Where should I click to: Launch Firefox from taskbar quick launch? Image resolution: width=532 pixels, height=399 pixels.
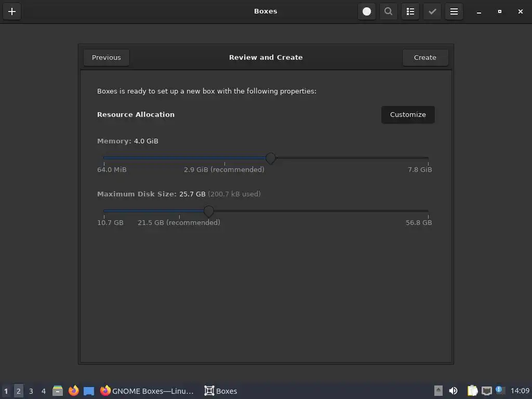pyautogui.click(x=74, y=391)
